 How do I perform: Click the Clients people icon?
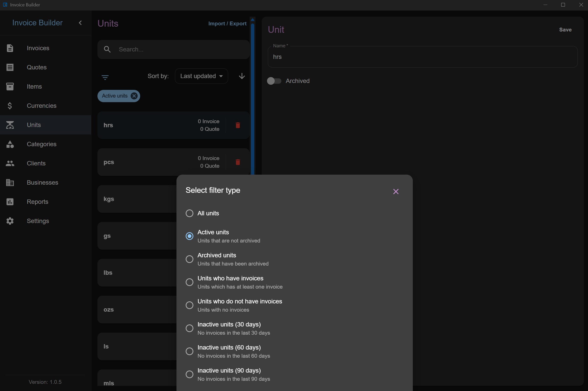click(10, 163)
